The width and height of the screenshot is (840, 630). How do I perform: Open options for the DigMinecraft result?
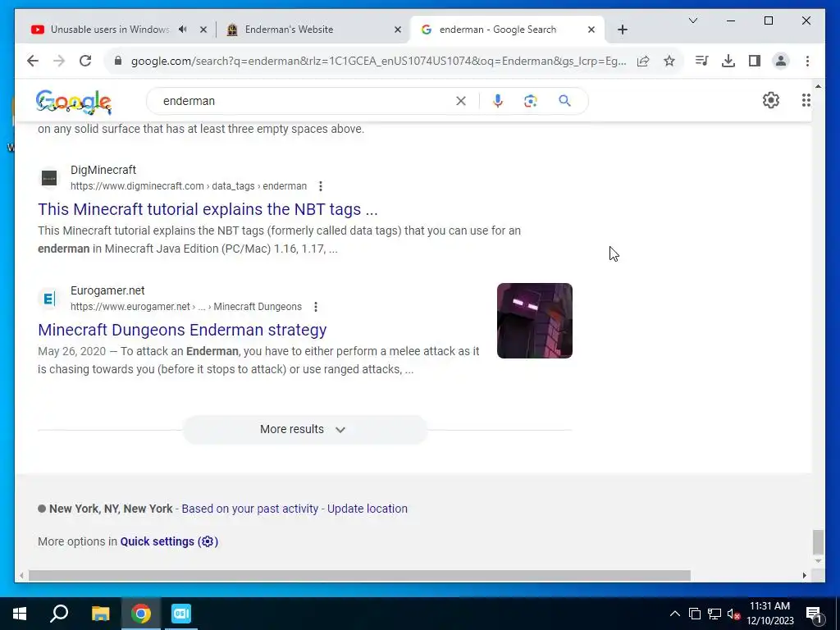[321, 186]
